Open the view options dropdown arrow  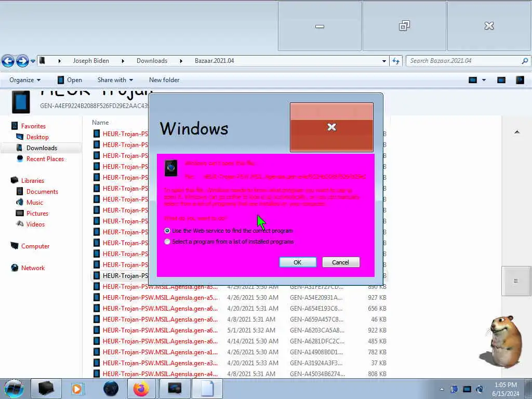pos(484,80)
